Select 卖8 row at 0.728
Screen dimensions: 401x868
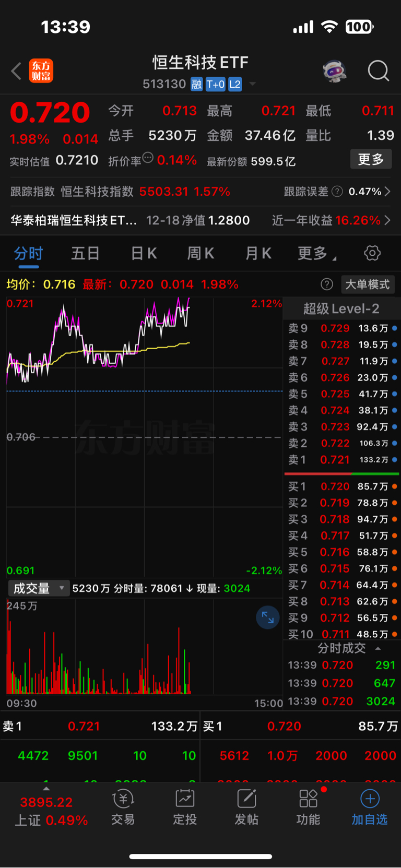[x=343, y=345]
